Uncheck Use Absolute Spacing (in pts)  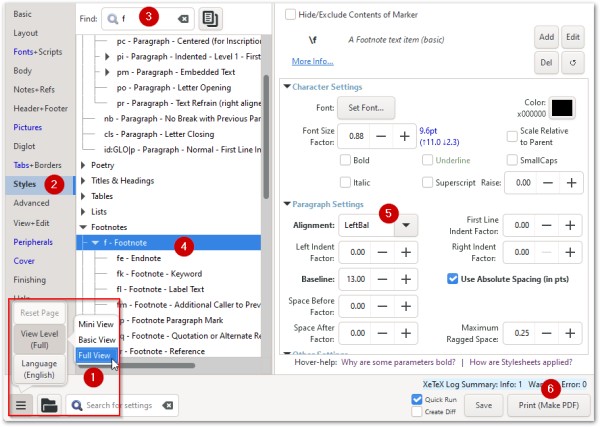coord(452,279)
